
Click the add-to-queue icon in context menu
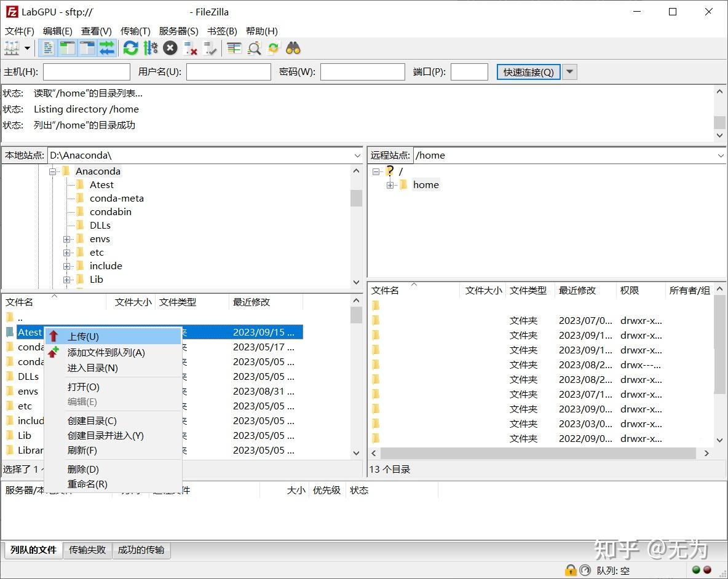(54, 352)
